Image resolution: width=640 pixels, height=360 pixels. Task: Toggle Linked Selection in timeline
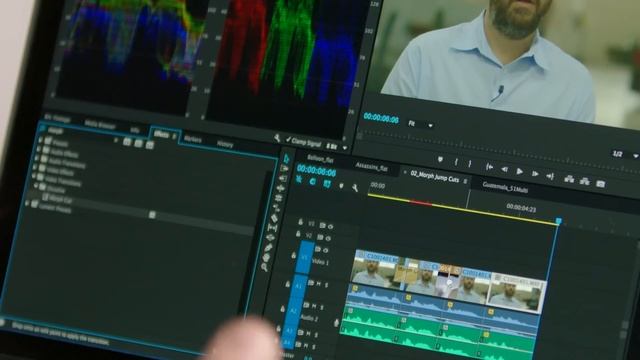pyautogui.click(x=327, y=184)
